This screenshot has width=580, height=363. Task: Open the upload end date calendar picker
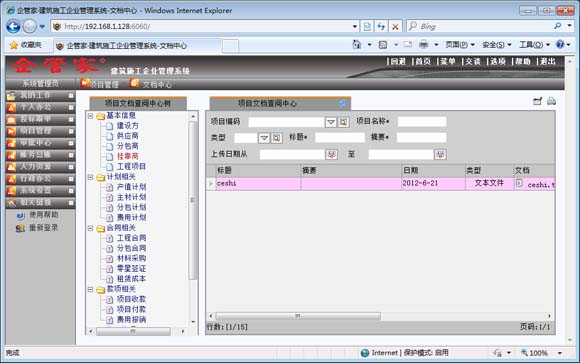click(x=440, y=154)
